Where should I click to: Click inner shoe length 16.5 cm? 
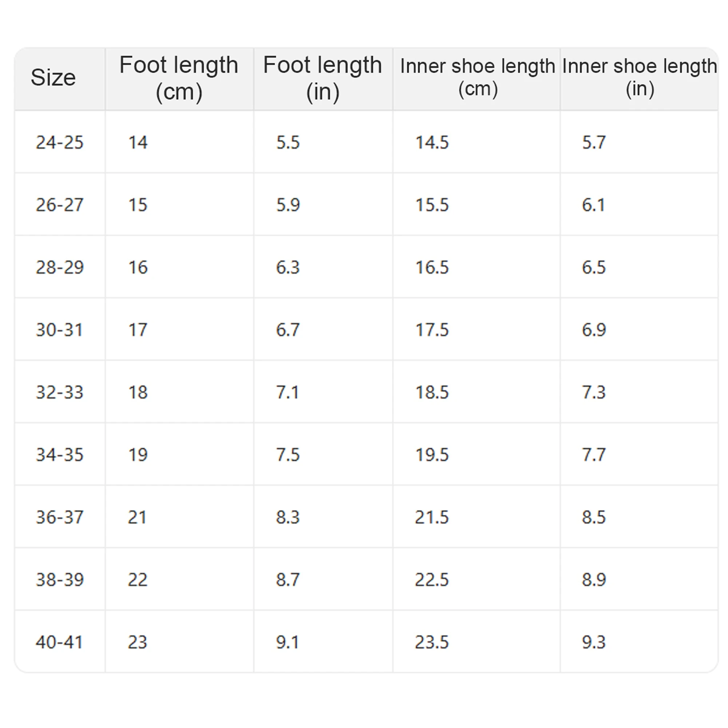pos(432,268)
